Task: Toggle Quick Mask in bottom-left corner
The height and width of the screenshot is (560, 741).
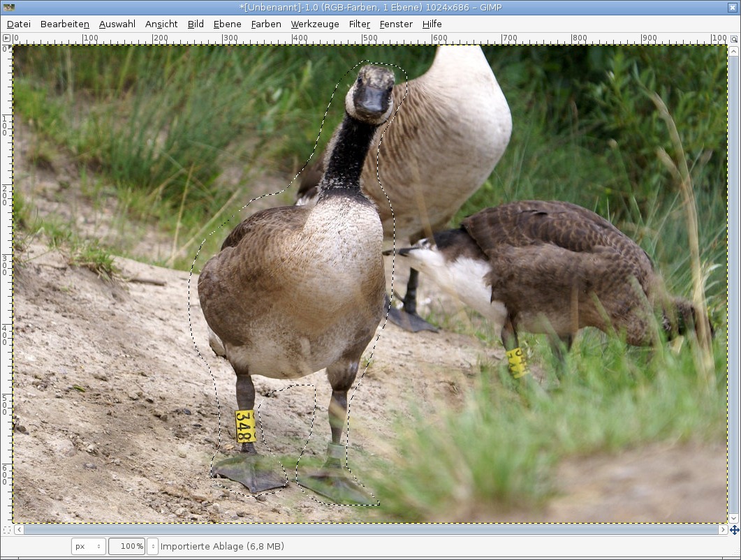Action: click(x=7, y=530)
